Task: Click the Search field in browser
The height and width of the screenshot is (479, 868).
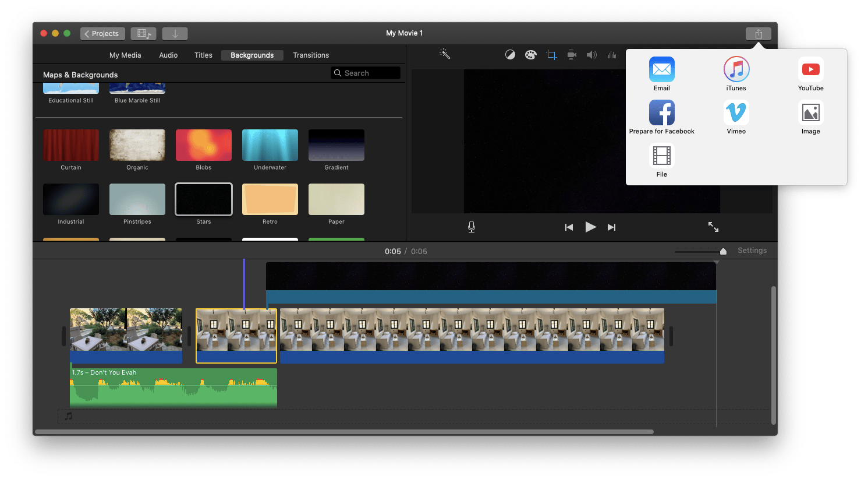Action: 366,73
